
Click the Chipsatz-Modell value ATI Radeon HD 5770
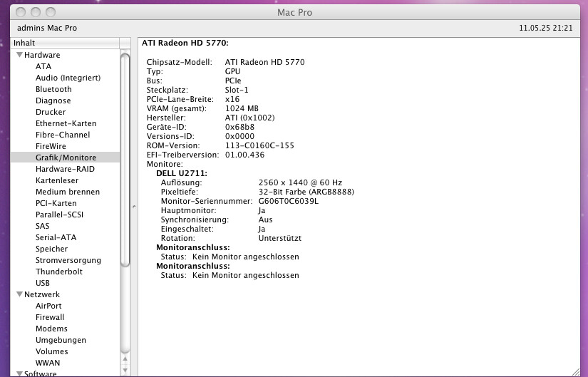[264, 62]
